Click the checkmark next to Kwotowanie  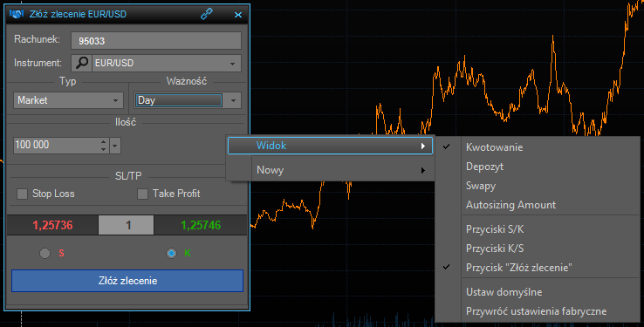click(x=447, y=146)
